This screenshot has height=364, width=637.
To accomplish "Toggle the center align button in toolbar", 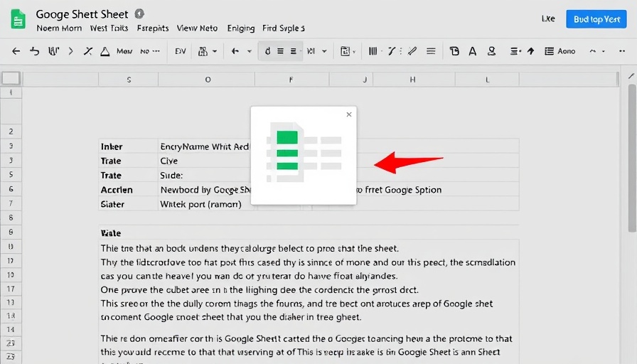I will pos(281,51).
